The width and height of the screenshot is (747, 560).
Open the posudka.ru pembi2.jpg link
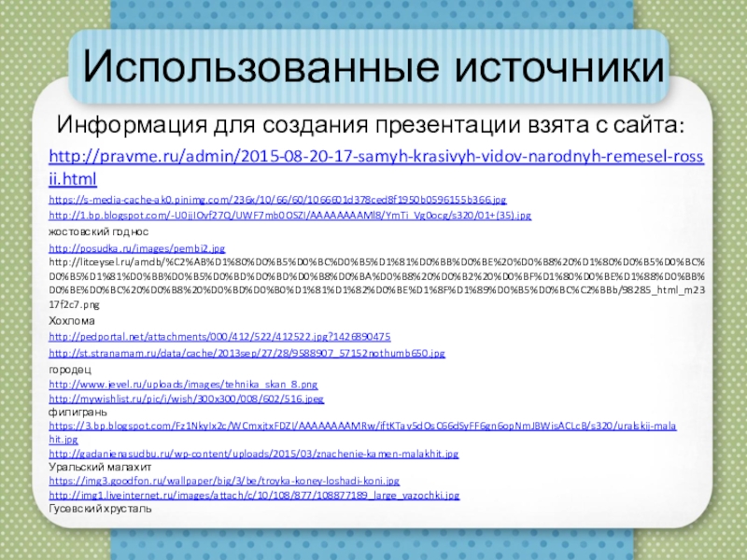click(x=136, y=248)
